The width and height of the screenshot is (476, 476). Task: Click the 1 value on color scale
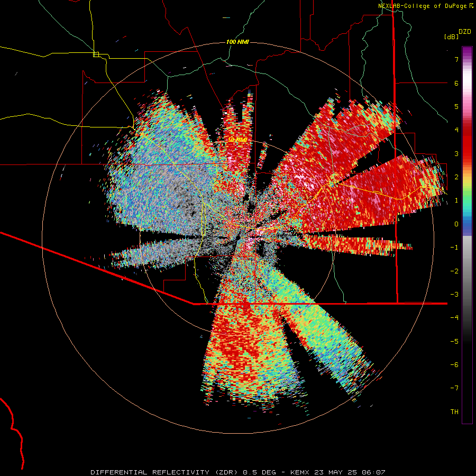click(x=456, y=200)
